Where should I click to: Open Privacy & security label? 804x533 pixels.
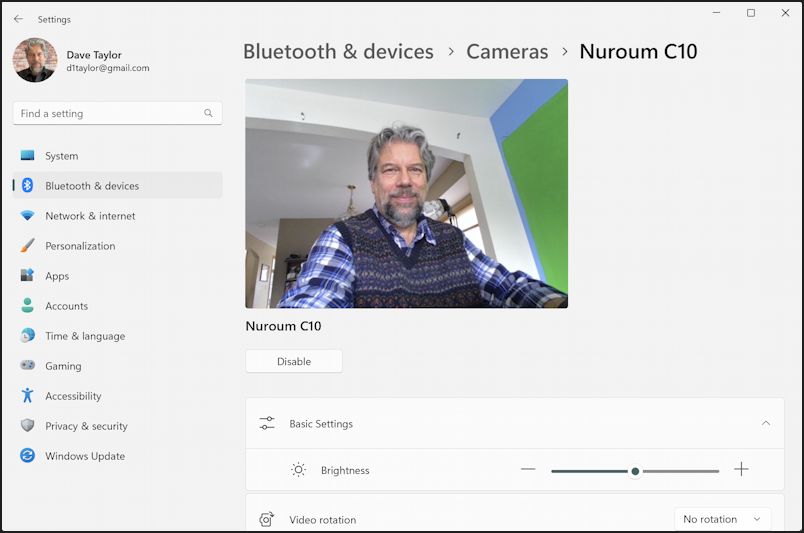tap(86, 426)
